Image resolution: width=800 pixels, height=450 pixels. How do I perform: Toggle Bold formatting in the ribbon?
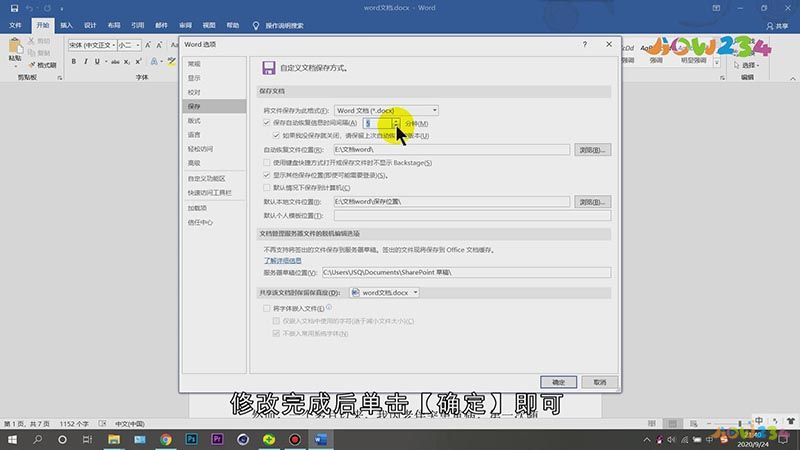(x=73, y=61)
